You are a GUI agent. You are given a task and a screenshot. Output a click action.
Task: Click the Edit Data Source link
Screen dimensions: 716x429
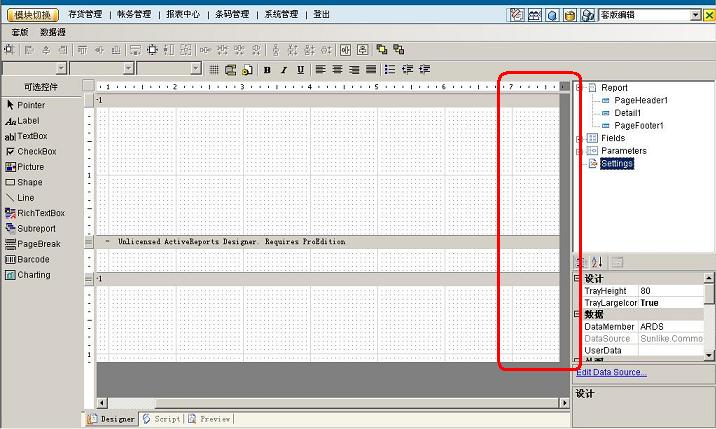611,372
